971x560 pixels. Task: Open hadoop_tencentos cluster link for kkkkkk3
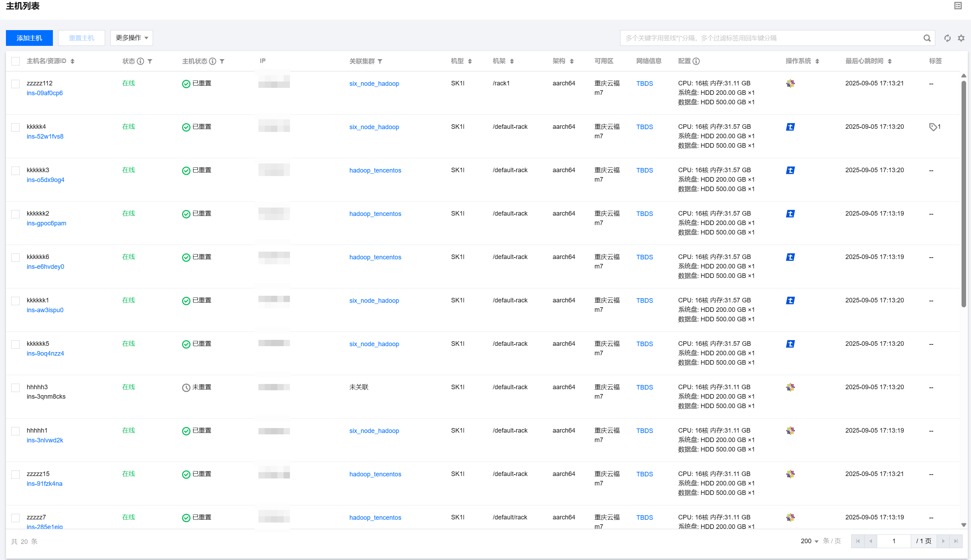pyautogui.click(x=375, y=170)
